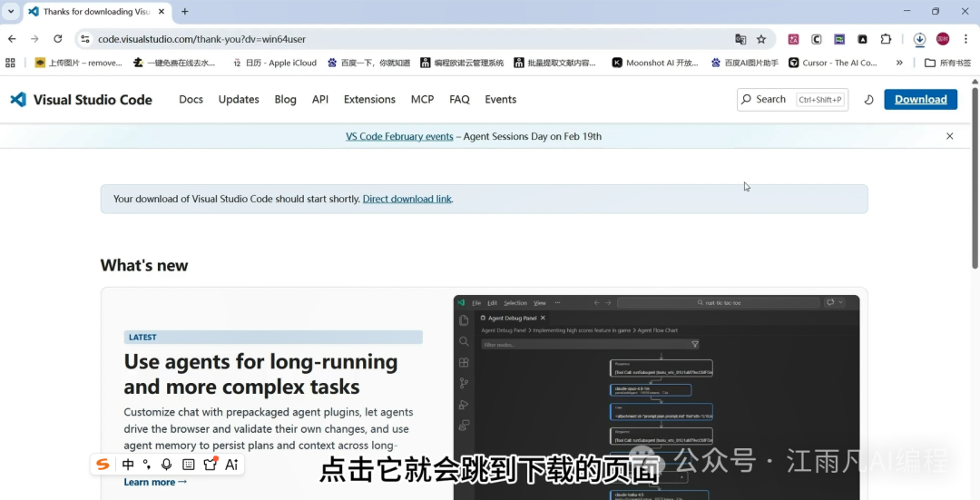This screenshot has height=500, width=980.
Task: Click the Direct download link
Action: (x=407, y=199)
